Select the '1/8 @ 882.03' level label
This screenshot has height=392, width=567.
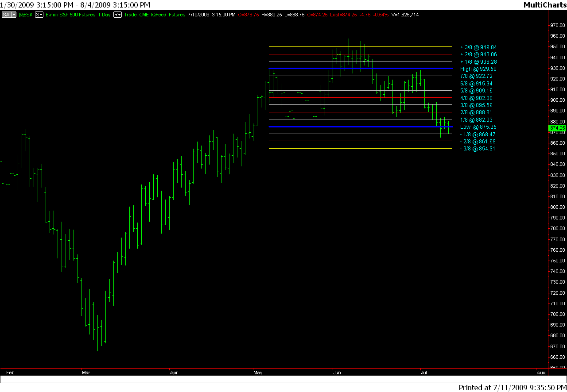coord(476,120)
